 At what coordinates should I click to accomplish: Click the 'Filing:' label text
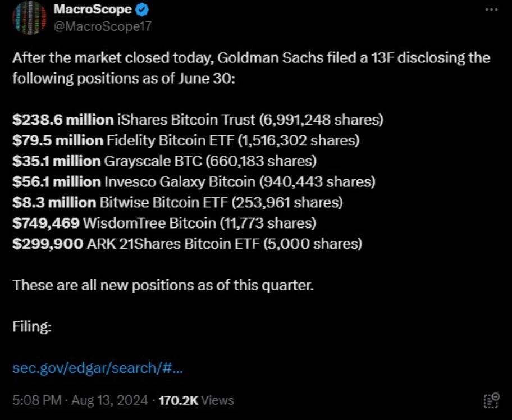pos(32,326)
